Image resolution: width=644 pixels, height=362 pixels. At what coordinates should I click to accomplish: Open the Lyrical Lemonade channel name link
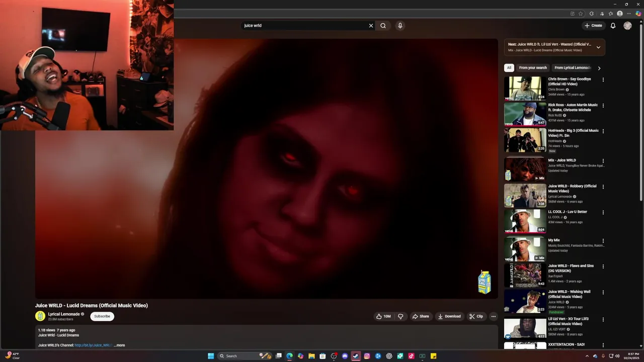click(x=64, y=314)
